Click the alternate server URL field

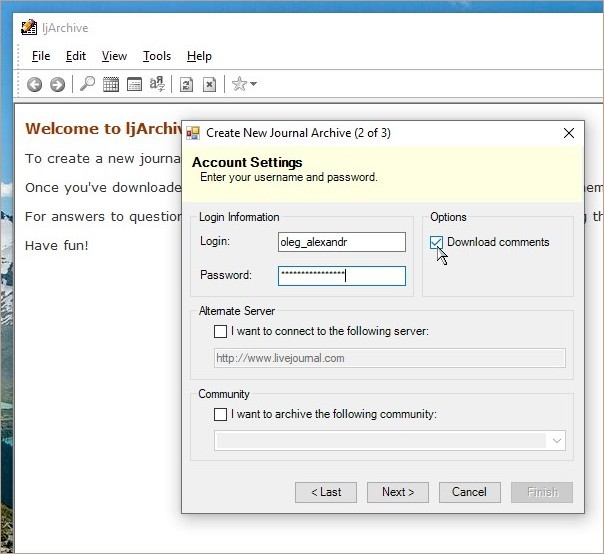[390, 358]
